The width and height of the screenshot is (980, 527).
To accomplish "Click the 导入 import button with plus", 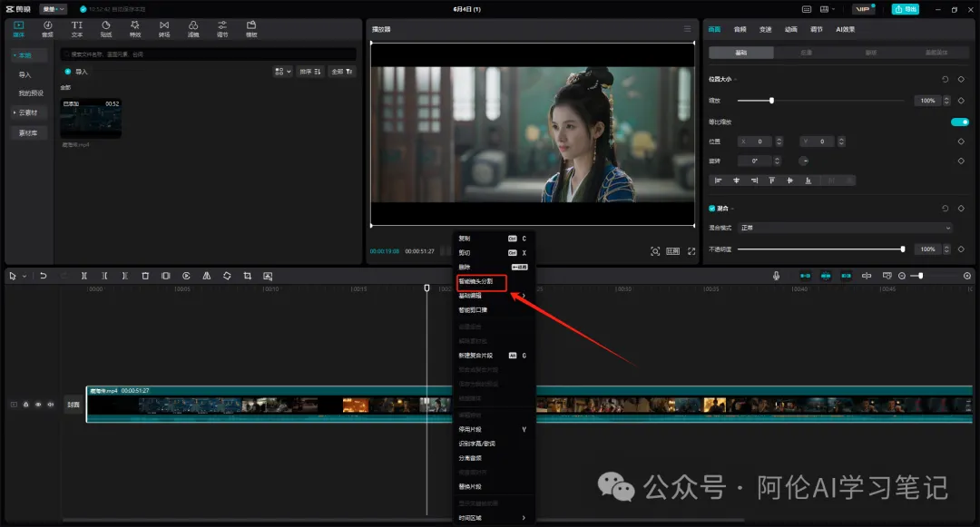I will pyautogui.click(x=76, y=72).
